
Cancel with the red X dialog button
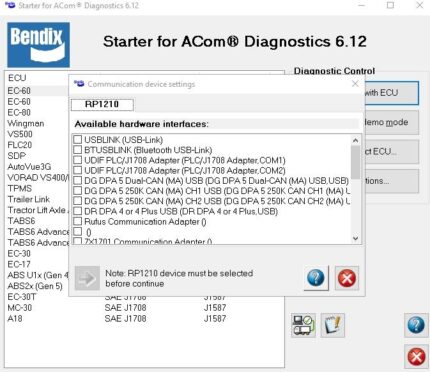(347, 278)
